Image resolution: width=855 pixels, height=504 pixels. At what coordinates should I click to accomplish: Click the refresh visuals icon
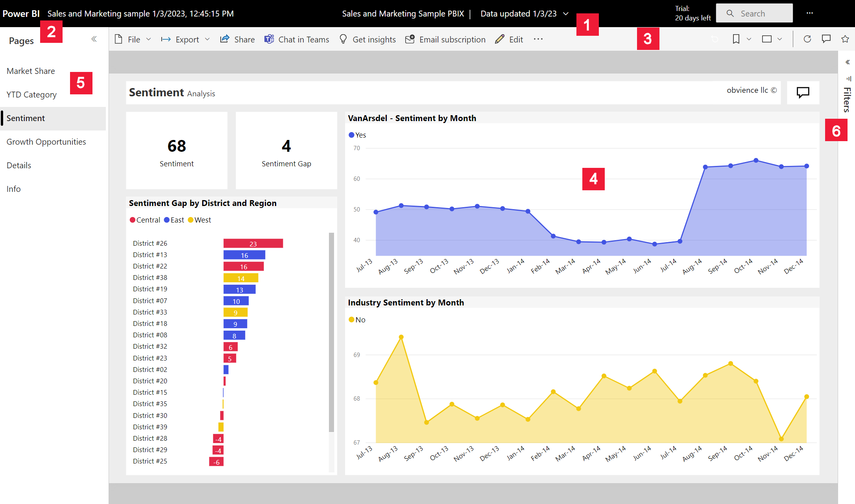coord(807,39)
